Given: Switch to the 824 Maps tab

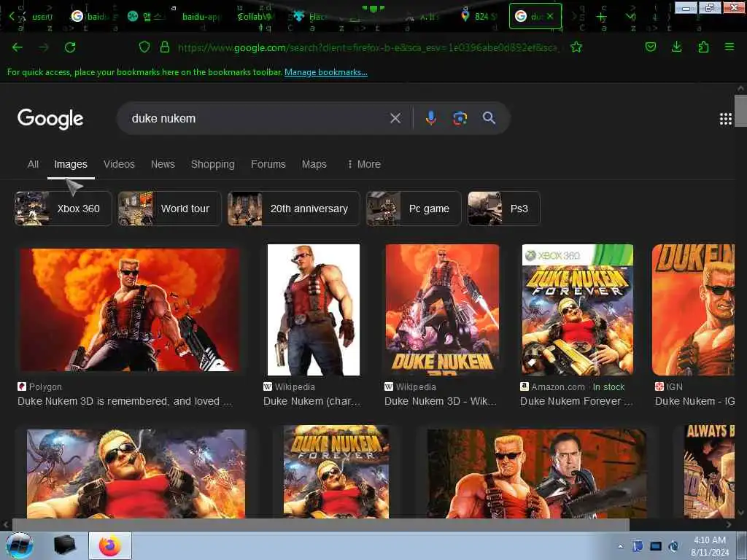Looking at the screenshot, I should pyautogui.click(x=480, y=17).
